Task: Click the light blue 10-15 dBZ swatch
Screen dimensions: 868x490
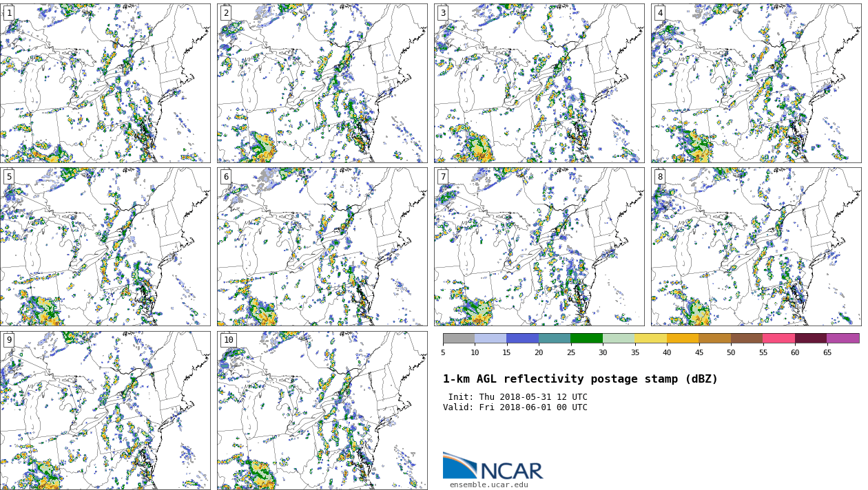Action: point(490,339)
